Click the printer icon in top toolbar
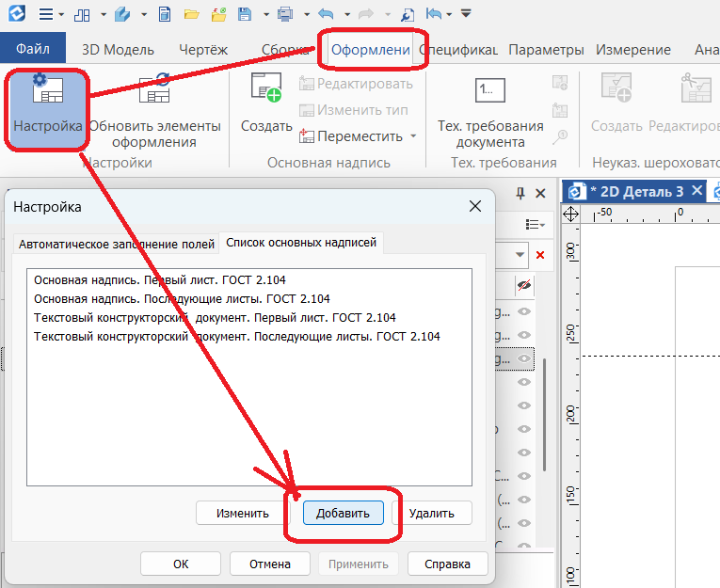The image size is (720, 588). 286,14
